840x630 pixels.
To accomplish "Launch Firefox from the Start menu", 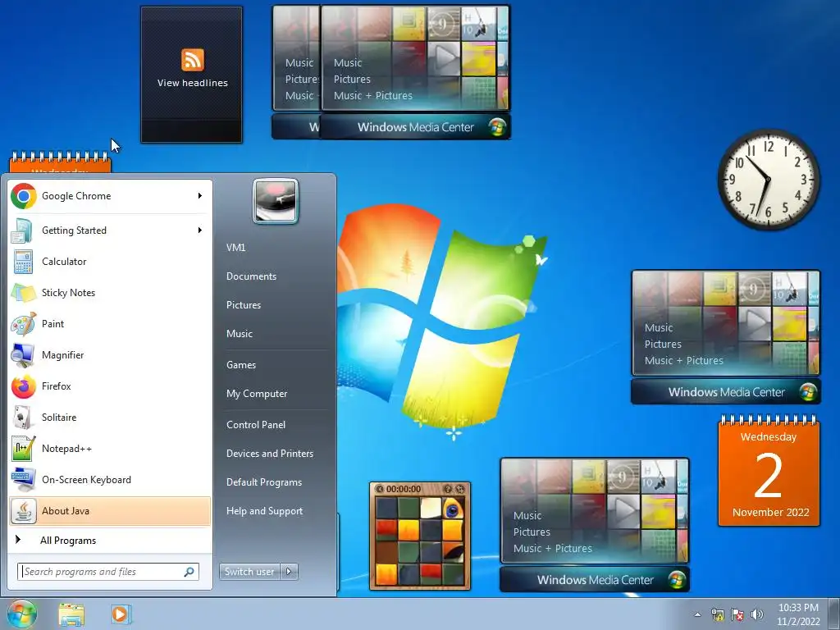I will [x=110, y=386].
